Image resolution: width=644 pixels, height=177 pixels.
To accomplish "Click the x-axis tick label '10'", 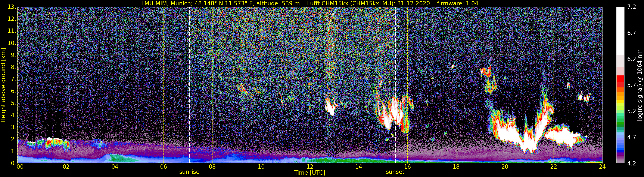I will click(x=261, y=167).
